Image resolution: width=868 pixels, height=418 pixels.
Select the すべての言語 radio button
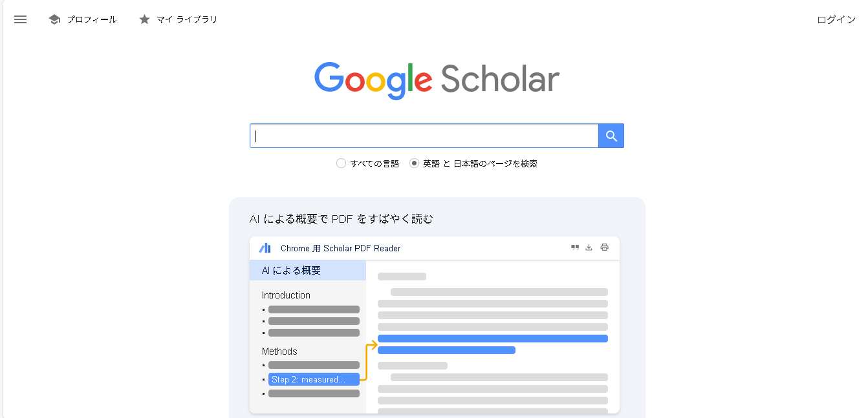coord(341,163)
